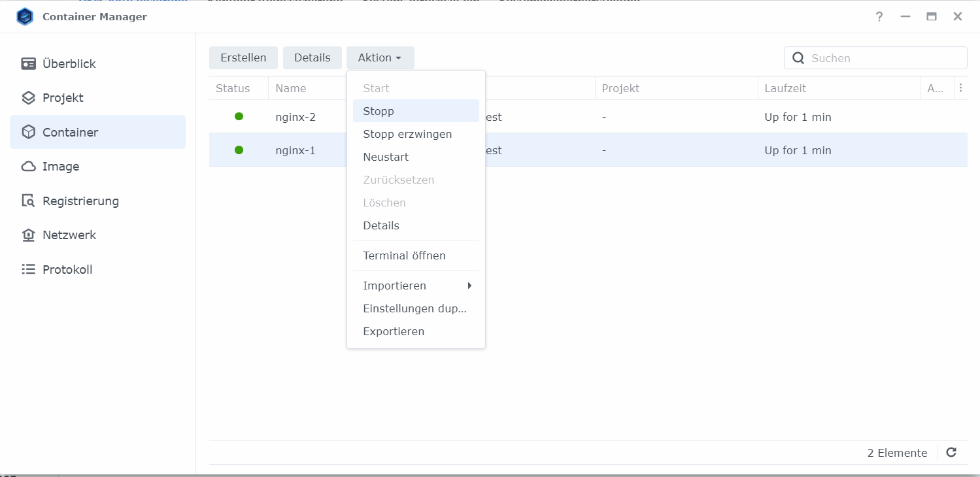Select Terminal öffnen from the menu

click(404, 255)
